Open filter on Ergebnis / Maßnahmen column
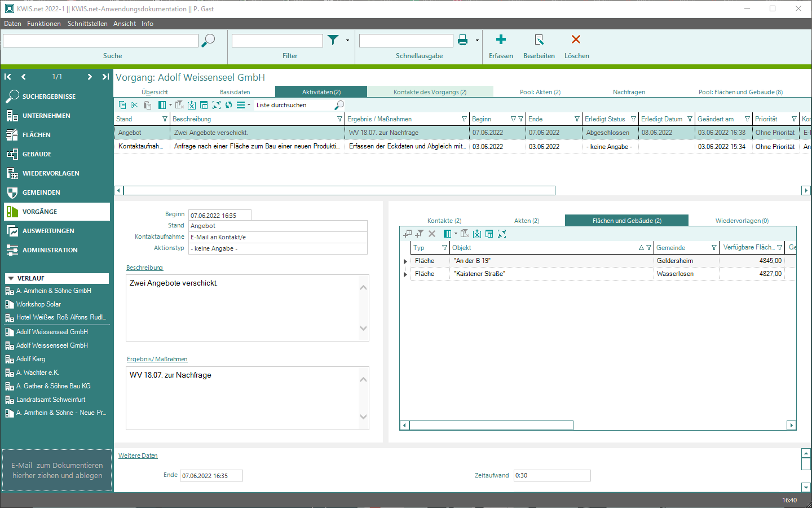Image resolution: width=812 pixels, height=508 pixels. click(464, 119)
